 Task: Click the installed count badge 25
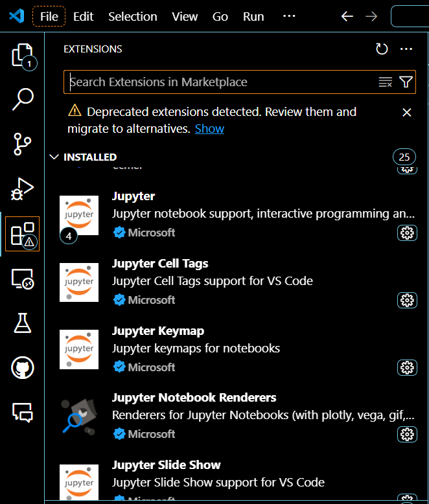pos(404,157)
